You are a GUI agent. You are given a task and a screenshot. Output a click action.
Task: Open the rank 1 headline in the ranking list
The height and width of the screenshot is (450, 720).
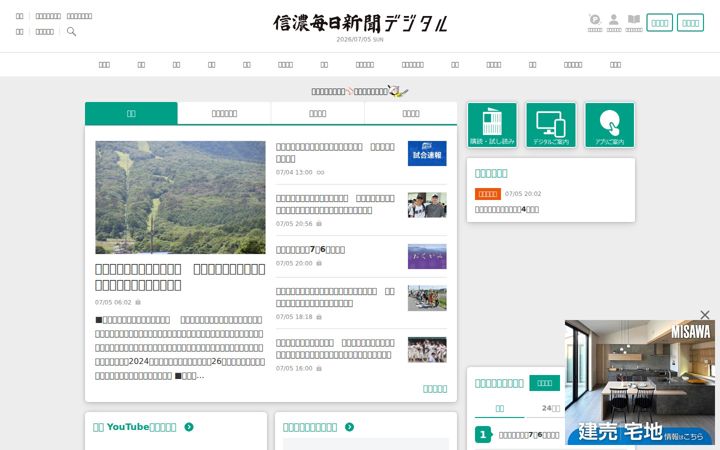(529, 435)
